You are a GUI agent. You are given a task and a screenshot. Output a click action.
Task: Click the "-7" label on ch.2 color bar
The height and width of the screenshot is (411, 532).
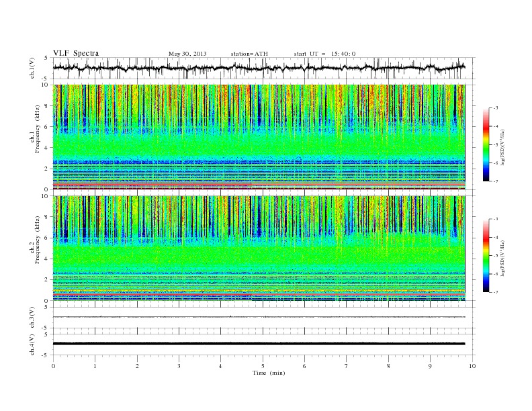click(496, 292)
